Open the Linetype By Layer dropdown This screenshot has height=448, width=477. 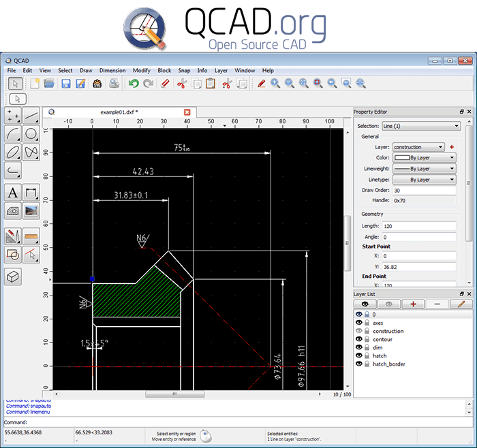pos(425,180)
